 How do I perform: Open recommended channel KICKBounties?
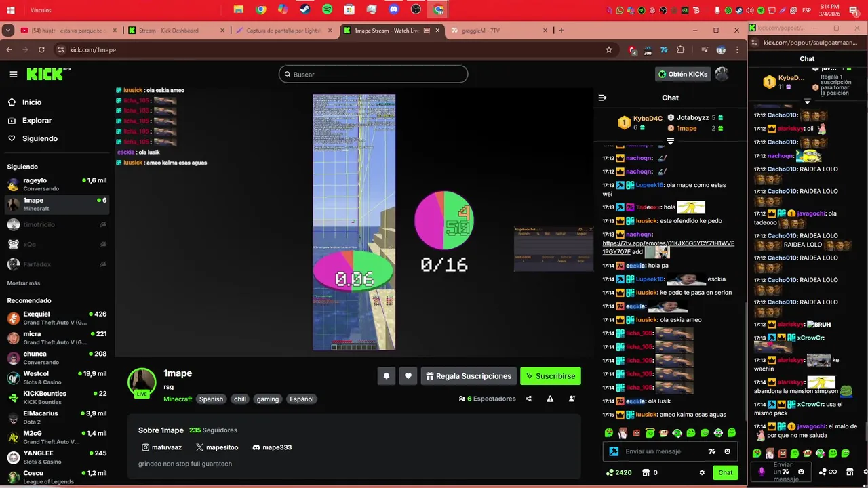click(57, 397)
